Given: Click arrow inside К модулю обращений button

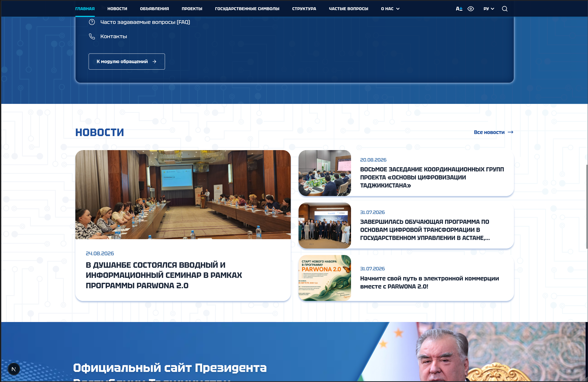Looking at the screenshot, I should (x=154, y=62).
